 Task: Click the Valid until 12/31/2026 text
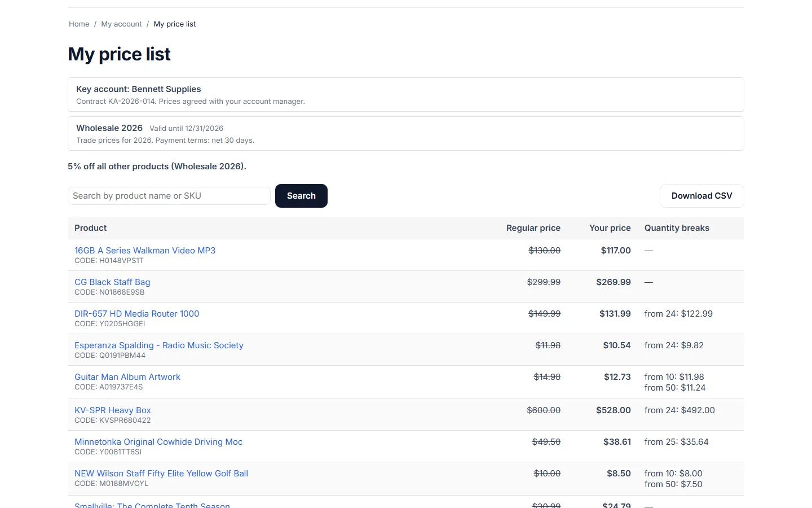coord(186,129)
